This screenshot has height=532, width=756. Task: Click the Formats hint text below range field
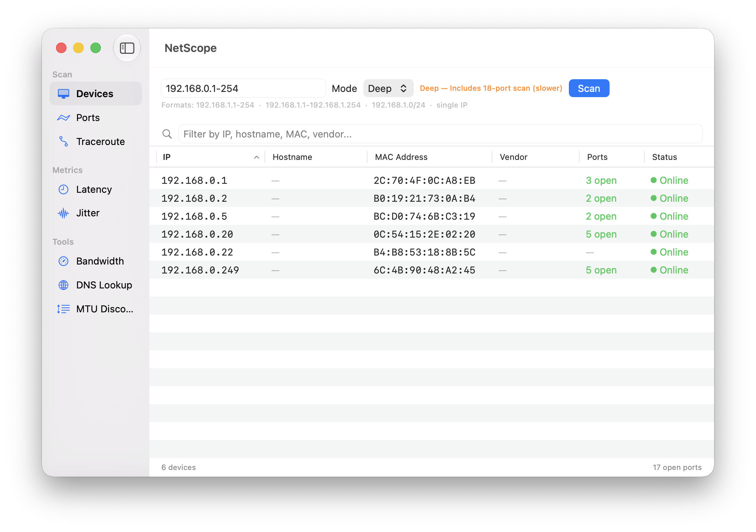(315, 105)
